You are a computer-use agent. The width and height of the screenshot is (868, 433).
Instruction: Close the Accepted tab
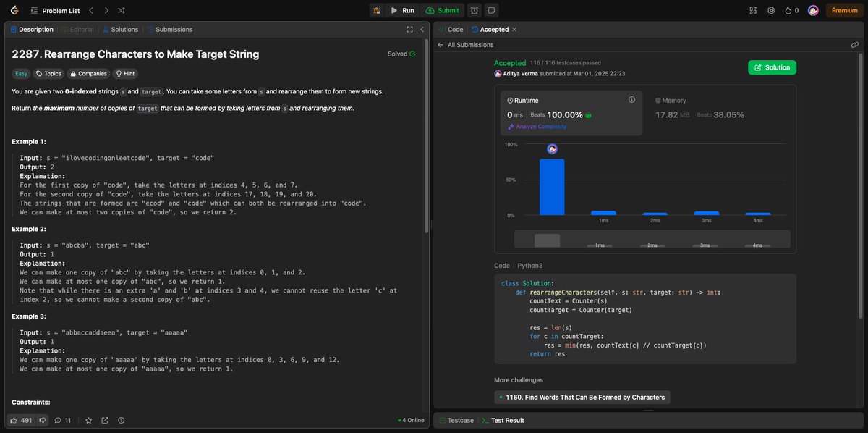(514, 30)
